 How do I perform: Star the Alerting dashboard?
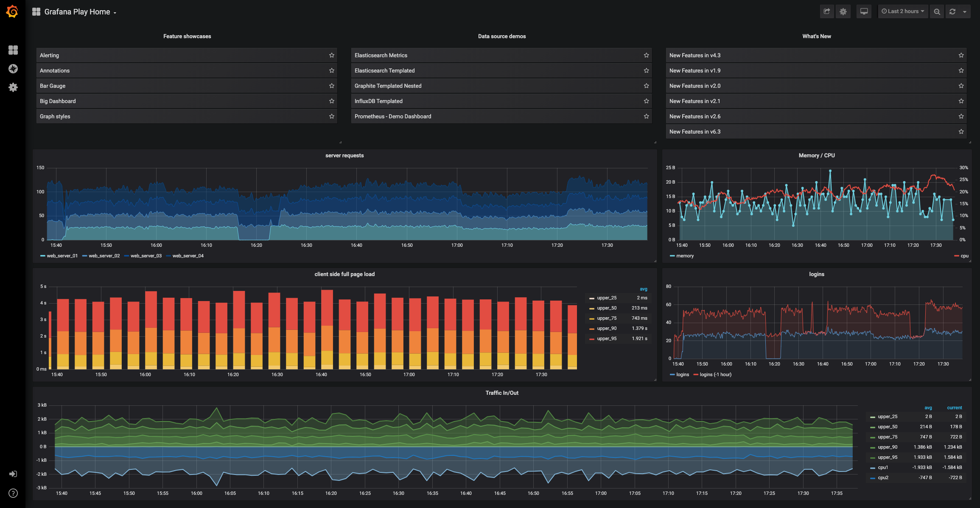point(332,55)
